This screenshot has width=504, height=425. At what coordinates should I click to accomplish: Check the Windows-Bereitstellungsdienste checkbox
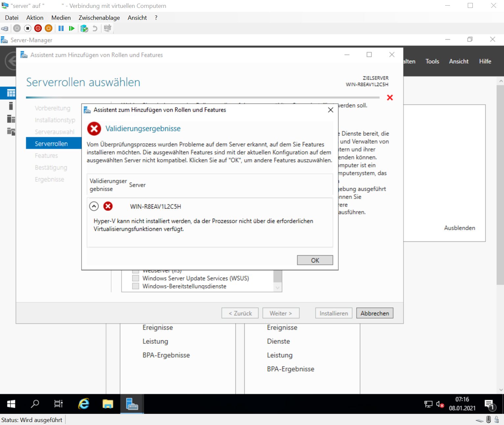(x=135, y=286)
